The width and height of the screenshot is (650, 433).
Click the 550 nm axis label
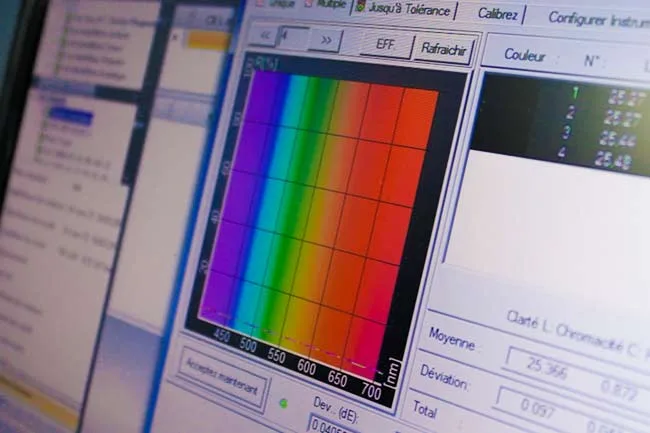[x=276, y=356]
